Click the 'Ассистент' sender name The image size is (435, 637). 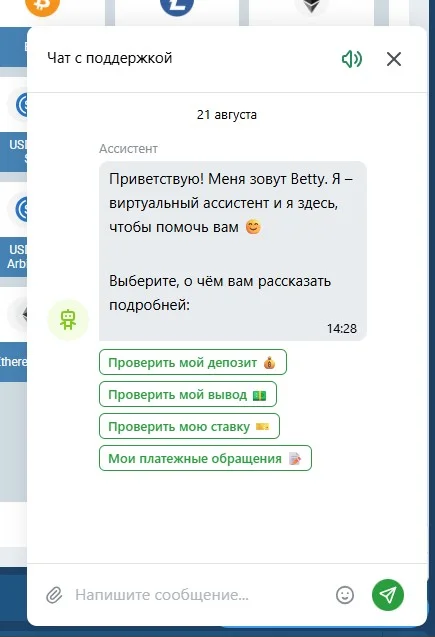point(128,149)
